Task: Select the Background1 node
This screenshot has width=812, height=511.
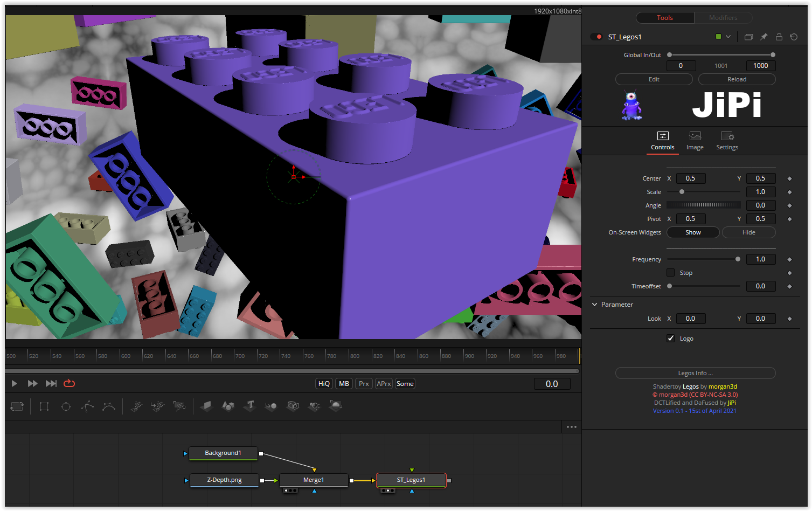Action: (x=223, y=453)
